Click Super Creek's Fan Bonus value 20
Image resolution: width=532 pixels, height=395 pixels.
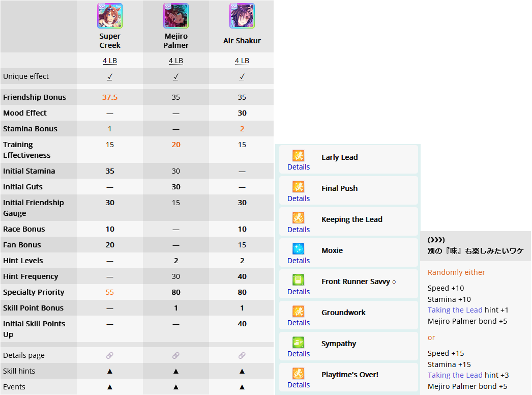[x=109, y=245]
